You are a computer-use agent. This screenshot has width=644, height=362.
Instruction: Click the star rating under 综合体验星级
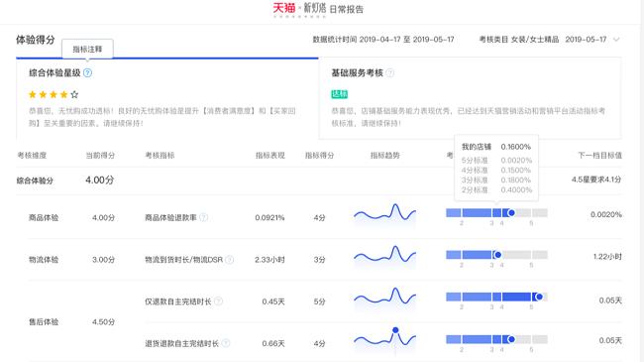tap(54, 94)
